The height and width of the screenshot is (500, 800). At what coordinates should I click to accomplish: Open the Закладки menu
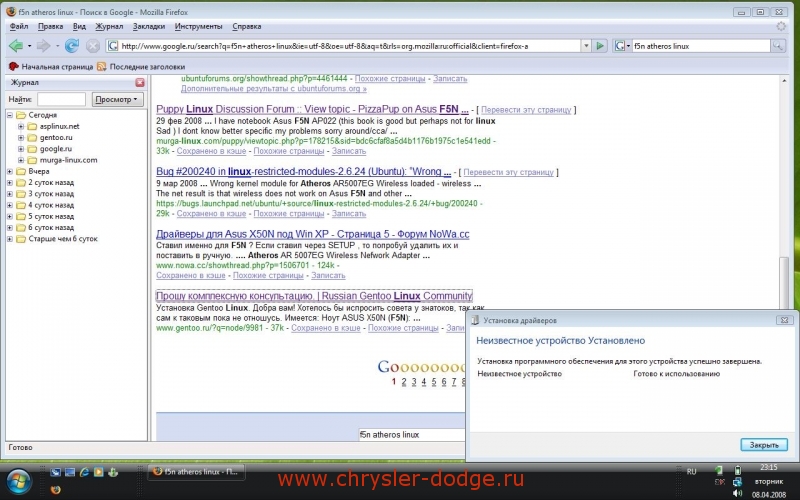[x=149, y=27]
